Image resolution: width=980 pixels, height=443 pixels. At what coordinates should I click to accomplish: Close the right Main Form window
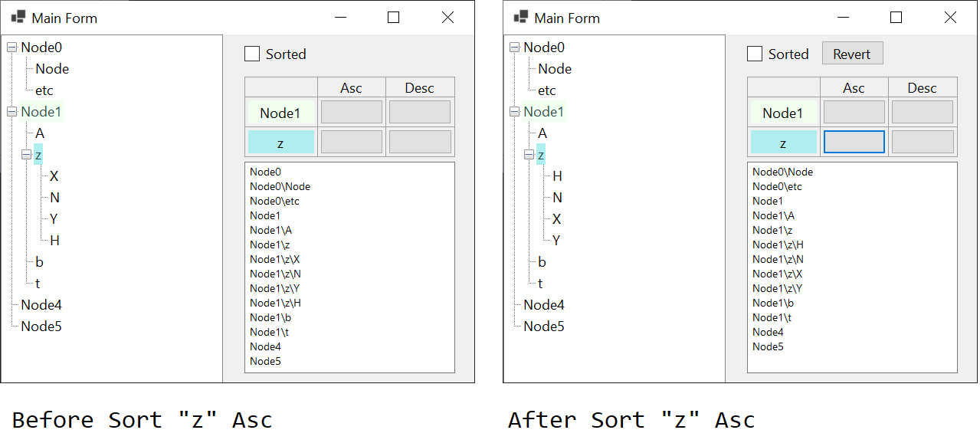point(950,18)
